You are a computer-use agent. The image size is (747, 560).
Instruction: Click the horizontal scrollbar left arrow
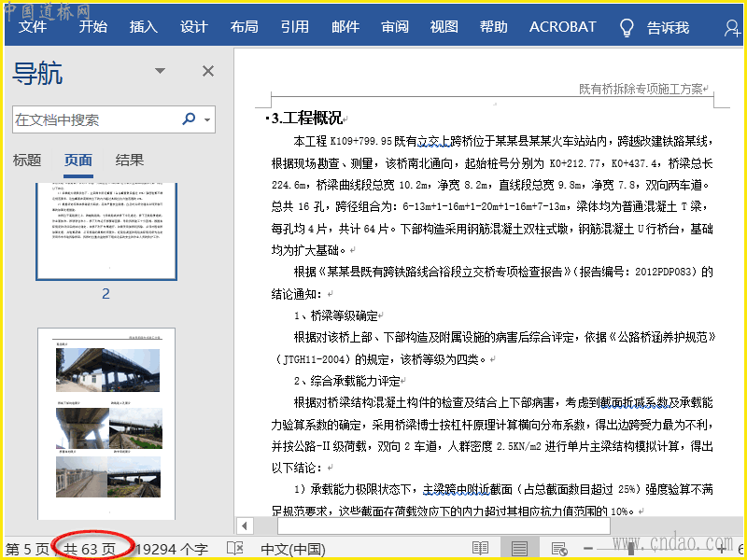pyautogui.click(x=245, y=526)
